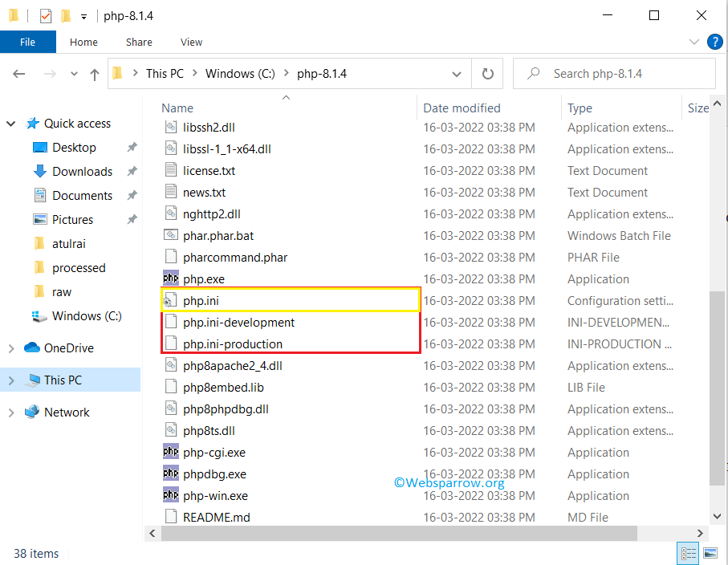Toggle the Name column sort order
This screenshot has height=565, width=728.
(177, 108)
